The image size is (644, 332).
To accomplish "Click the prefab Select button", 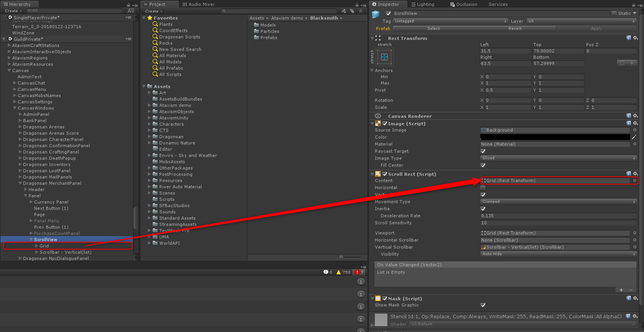I will pyautogui.click(x=434, y=29).
